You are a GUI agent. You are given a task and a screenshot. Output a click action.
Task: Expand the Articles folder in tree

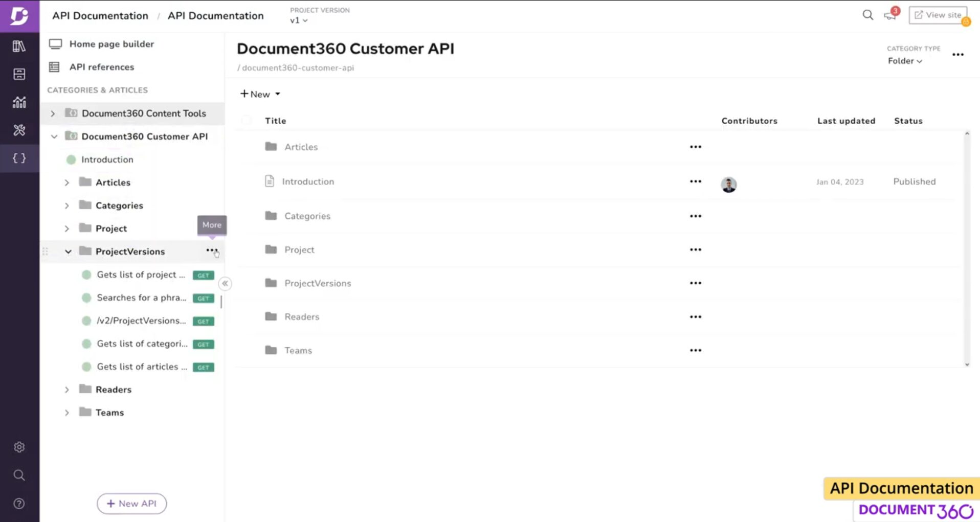click(67, 183)
